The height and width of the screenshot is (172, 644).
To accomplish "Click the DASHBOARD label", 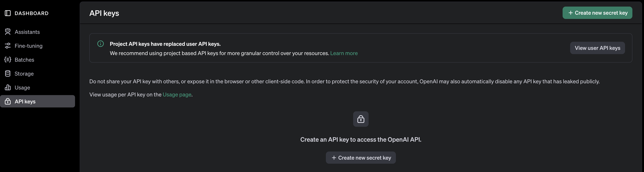I will (32, 13).
